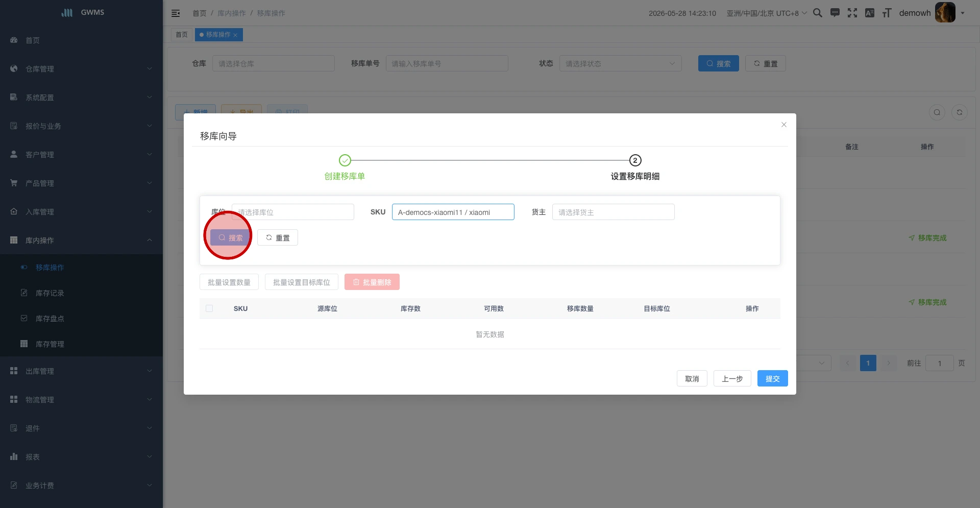Click the GWMS logo

point(82,13)
